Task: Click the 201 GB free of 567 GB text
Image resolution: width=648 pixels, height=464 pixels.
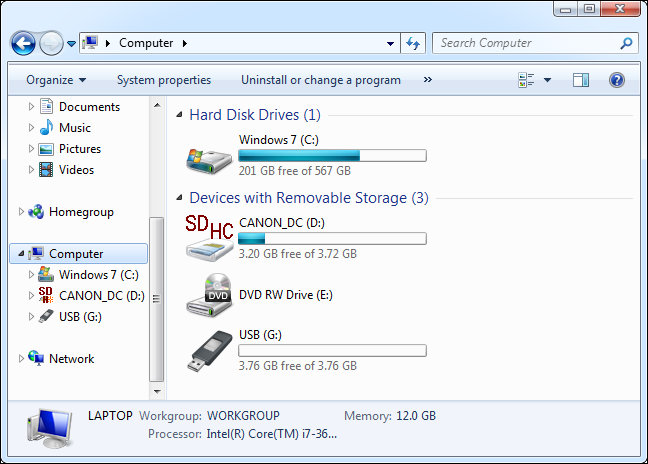Action: [x=295, y=171]
